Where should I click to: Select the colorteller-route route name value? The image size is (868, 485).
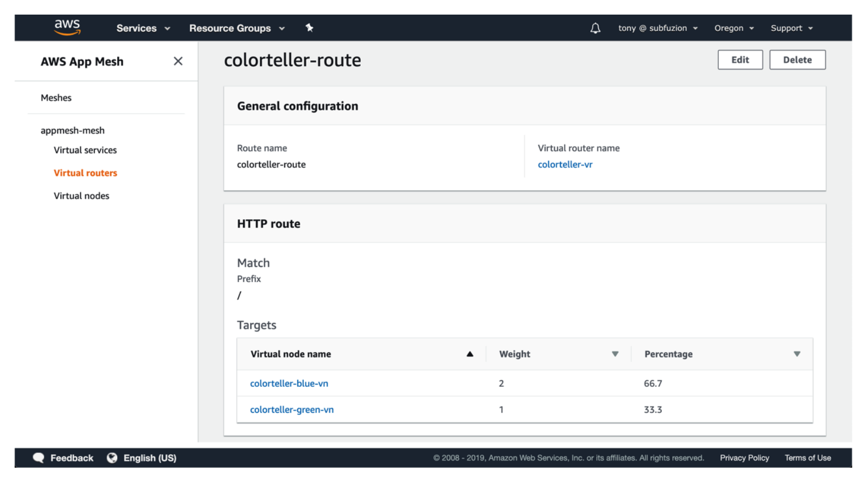click(x=271, y=164)
